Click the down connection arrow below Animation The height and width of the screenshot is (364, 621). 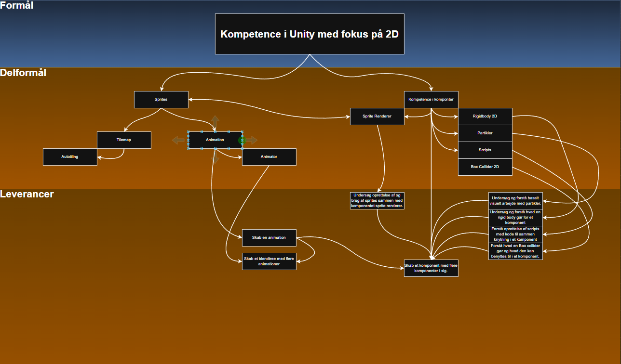click(x=215, y=158)
